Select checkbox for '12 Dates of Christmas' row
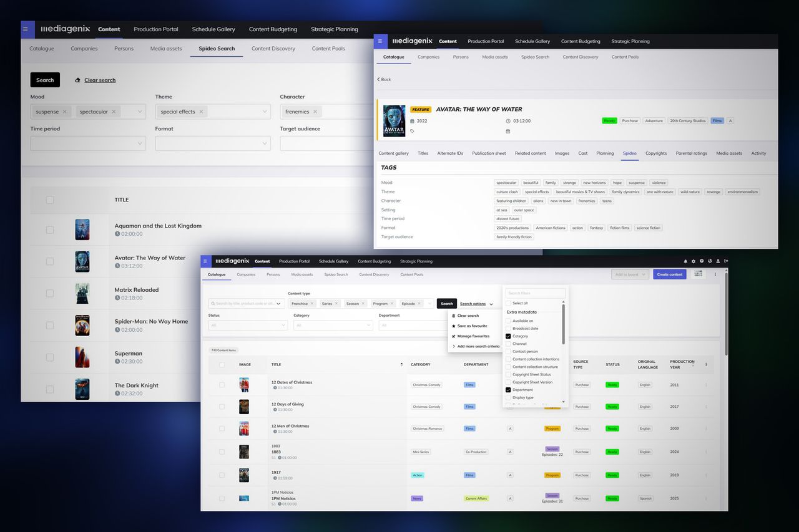The height and width of the screenshot is (532, 799). coord(222,385)
